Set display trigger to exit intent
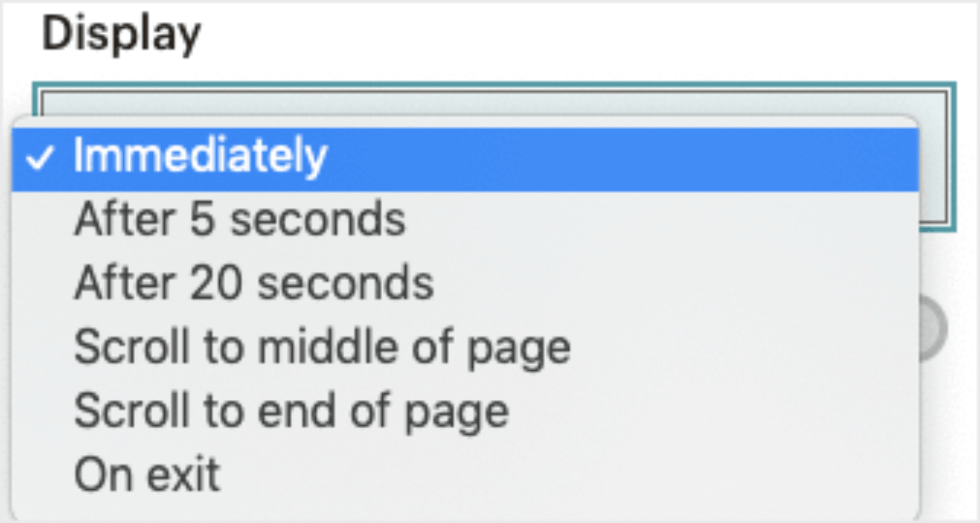The image size is (980, 523). pyautogui.click(x=147, y=474)
